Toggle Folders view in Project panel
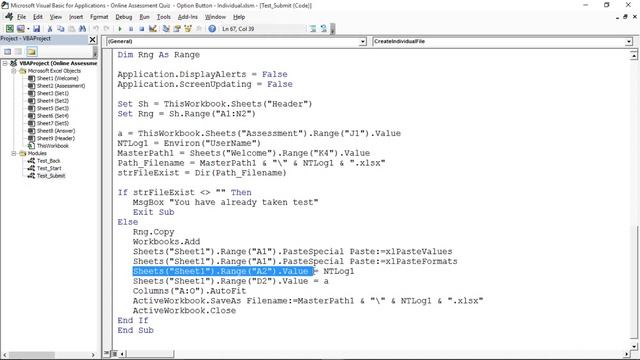 (32, 51)
